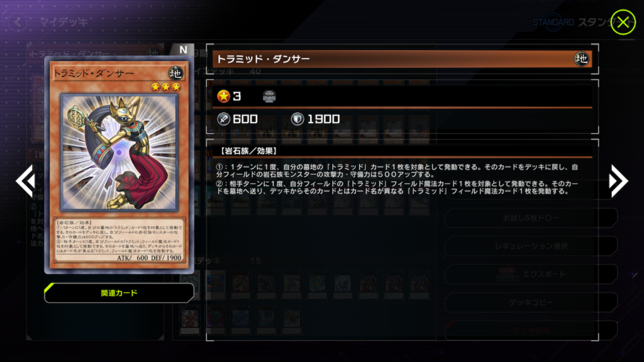Click the dimmed お試し5枚ドロー button

531,218
